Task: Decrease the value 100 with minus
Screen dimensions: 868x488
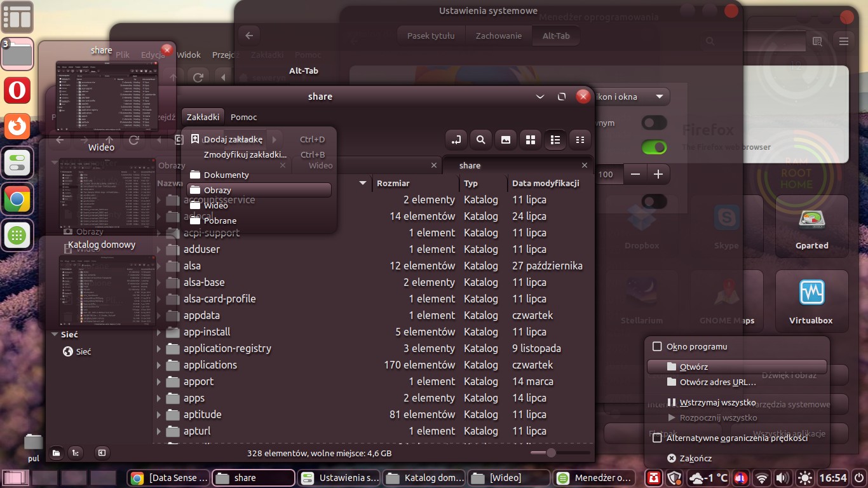Action: tap(635, 173)
